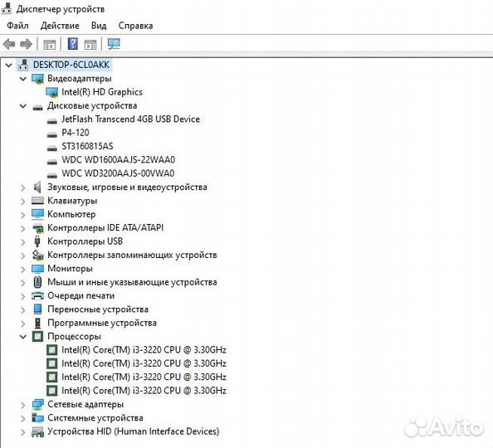Select the last Intel Core i3-3220 processor entry
This screenshot has width=493, height=448.
pyautogui.click(x=144, y=391)
